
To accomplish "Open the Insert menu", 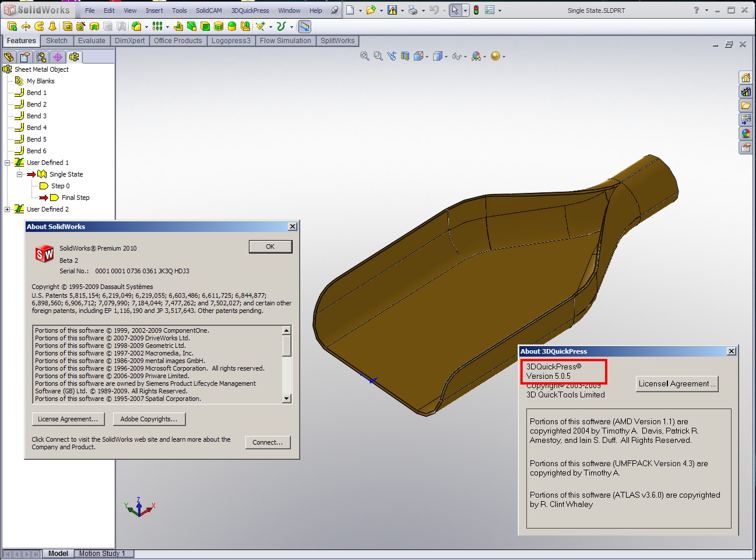I will [154, 10].
